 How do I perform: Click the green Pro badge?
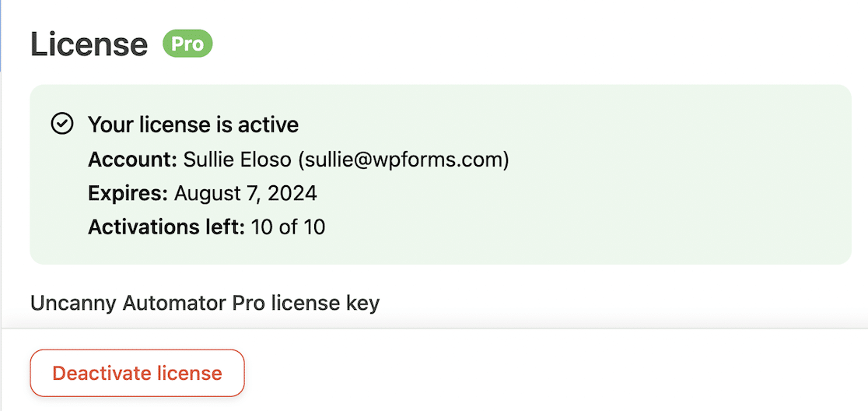(187, 44)
